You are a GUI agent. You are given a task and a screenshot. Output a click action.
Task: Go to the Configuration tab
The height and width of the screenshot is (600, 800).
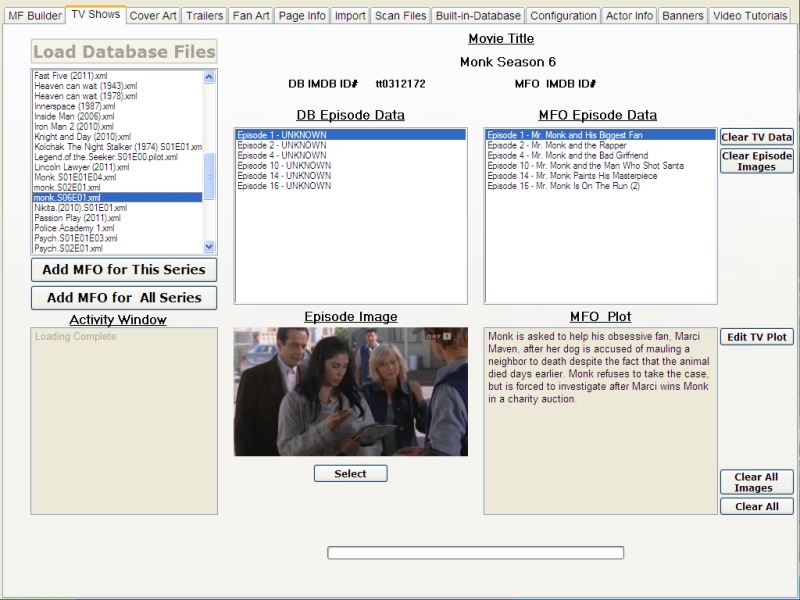(564, 16)
